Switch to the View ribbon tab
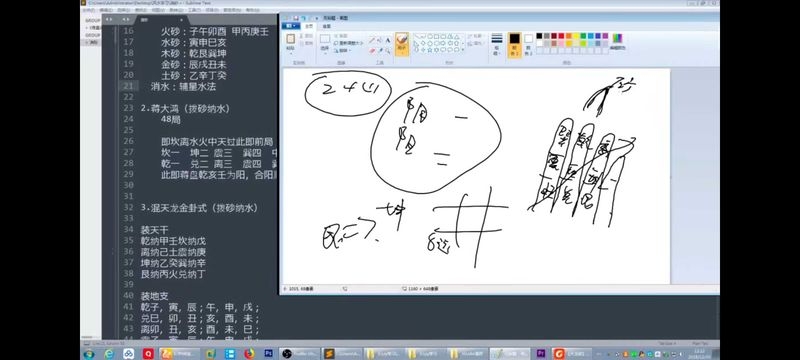The image size is (800, 360). click(327, 26)
